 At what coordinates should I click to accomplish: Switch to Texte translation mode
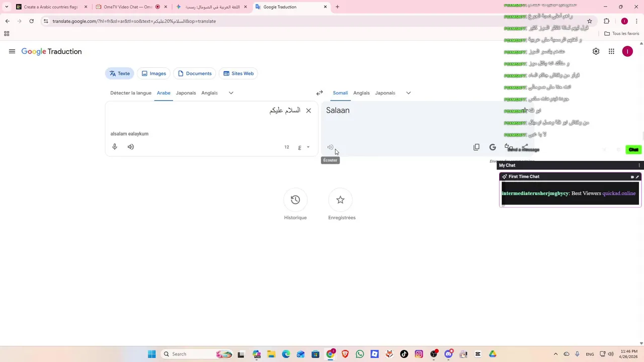[x=120, y=73]
